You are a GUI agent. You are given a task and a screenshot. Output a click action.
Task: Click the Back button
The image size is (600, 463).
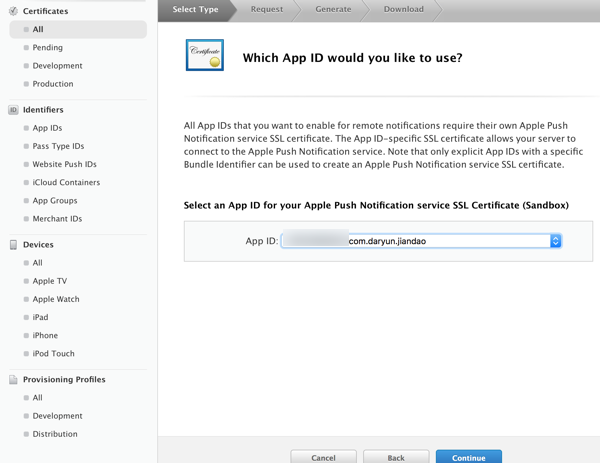(x=396, y=457)
